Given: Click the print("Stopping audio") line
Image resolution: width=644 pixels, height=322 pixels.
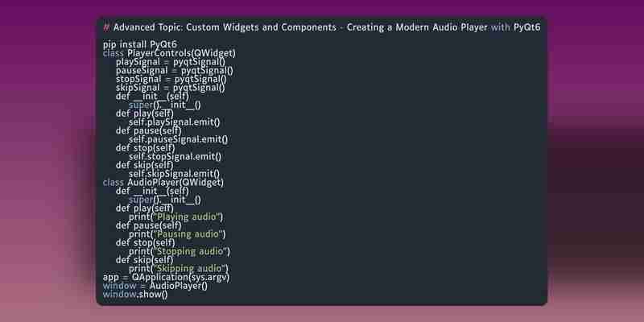Looking at the screenshot, I should (x=180, y=252).
